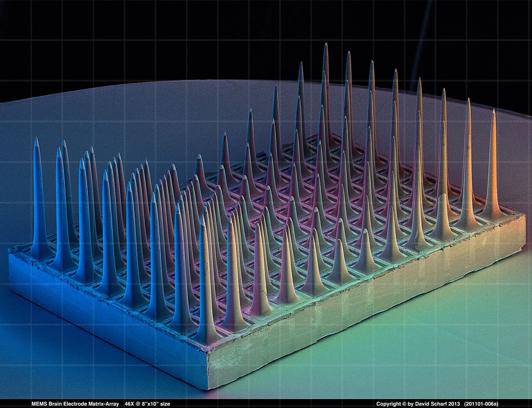Image resolution: width=532 pixels, height=408 pixels.
Task: Click the 'Copyright © by David Scharf 2013' text
Action: (418, 404)
